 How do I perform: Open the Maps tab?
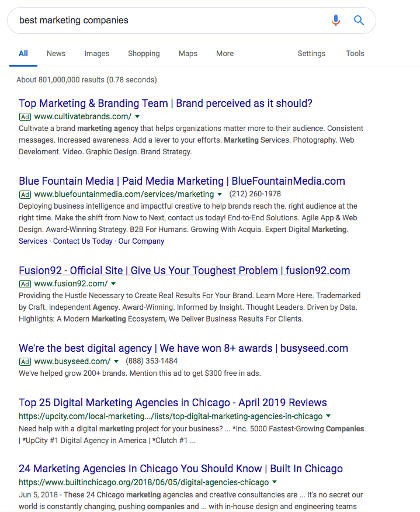click(188, 54)
